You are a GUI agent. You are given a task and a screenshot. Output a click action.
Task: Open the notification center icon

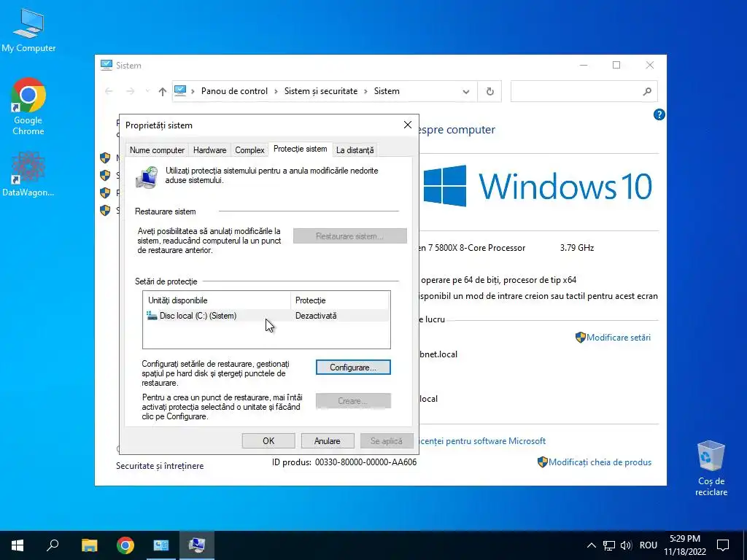(723, 545)
